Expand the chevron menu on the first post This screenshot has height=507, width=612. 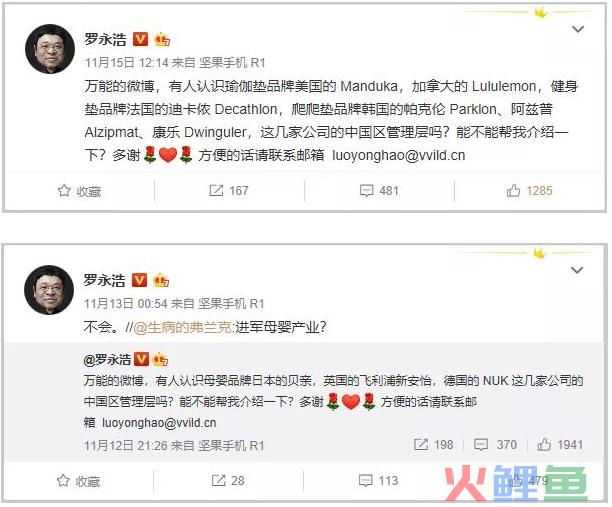[578, 29]
